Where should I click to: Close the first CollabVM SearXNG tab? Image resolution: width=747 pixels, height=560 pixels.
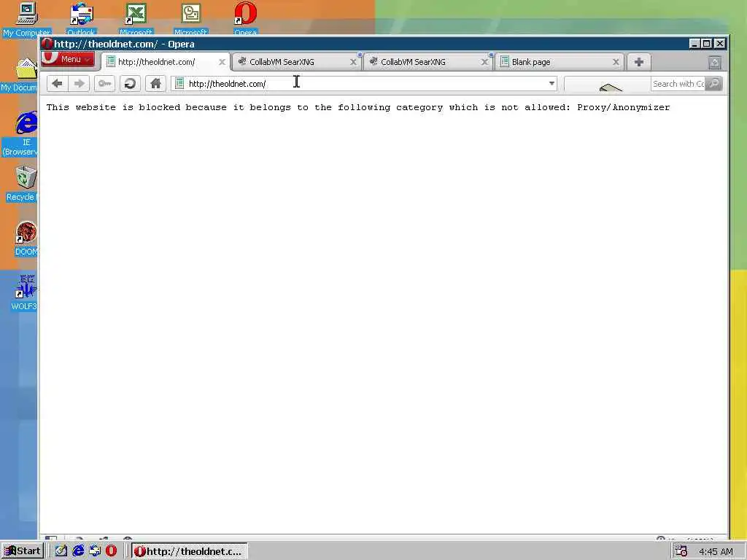click(354, 62)
